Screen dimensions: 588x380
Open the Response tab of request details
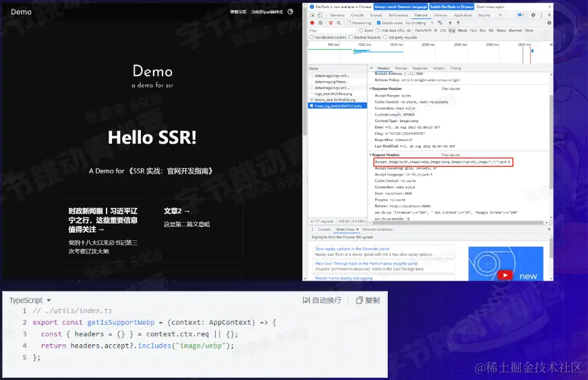(x=420, y=68)
